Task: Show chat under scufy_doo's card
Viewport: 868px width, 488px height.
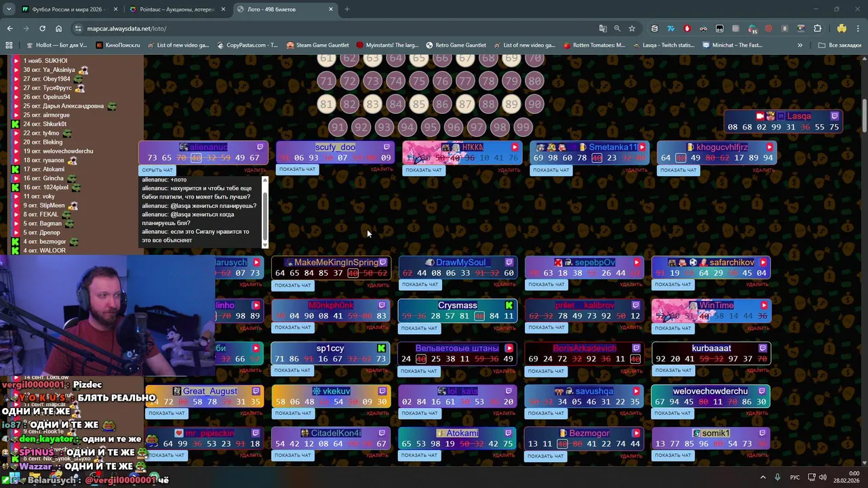Action: click(x=297, y=169)
